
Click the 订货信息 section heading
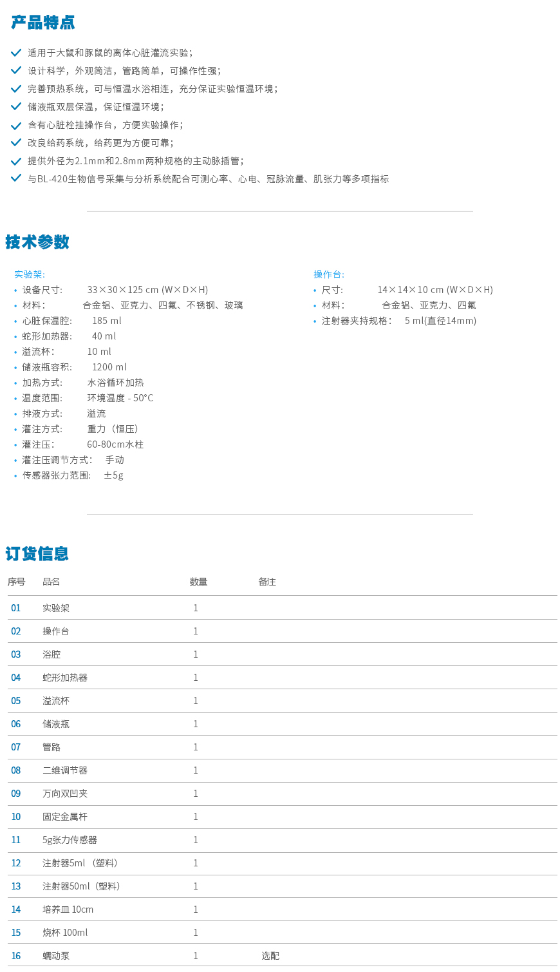coord(37,554)
